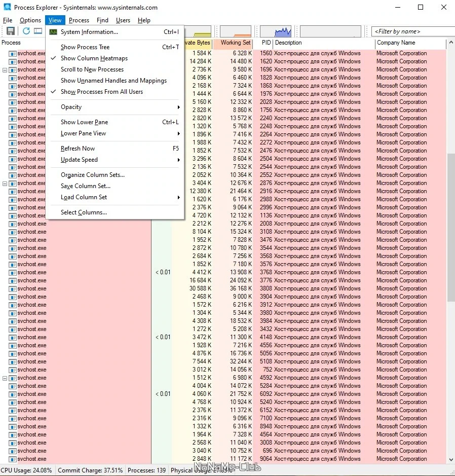Image resolution: width=455 pixels, height=476 pixels.
Task: Click process icon for svchost PID 5108
Action: pos(13,361)
